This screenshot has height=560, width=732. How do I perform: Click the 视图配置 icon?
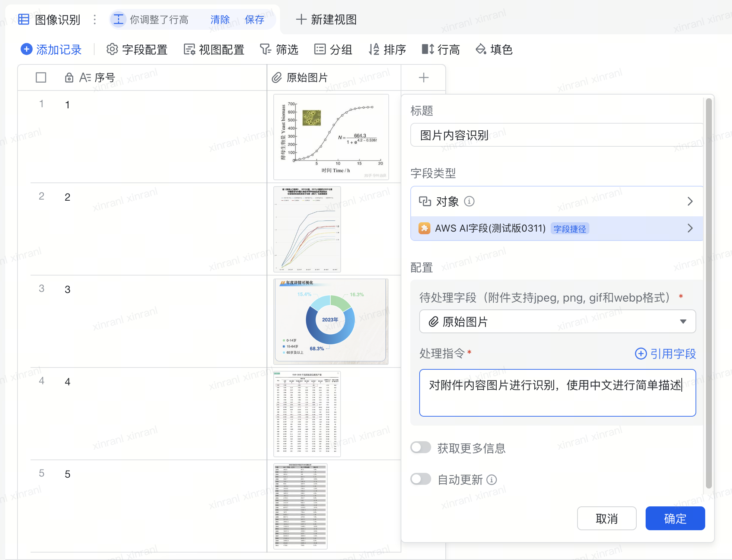point(190,49)
